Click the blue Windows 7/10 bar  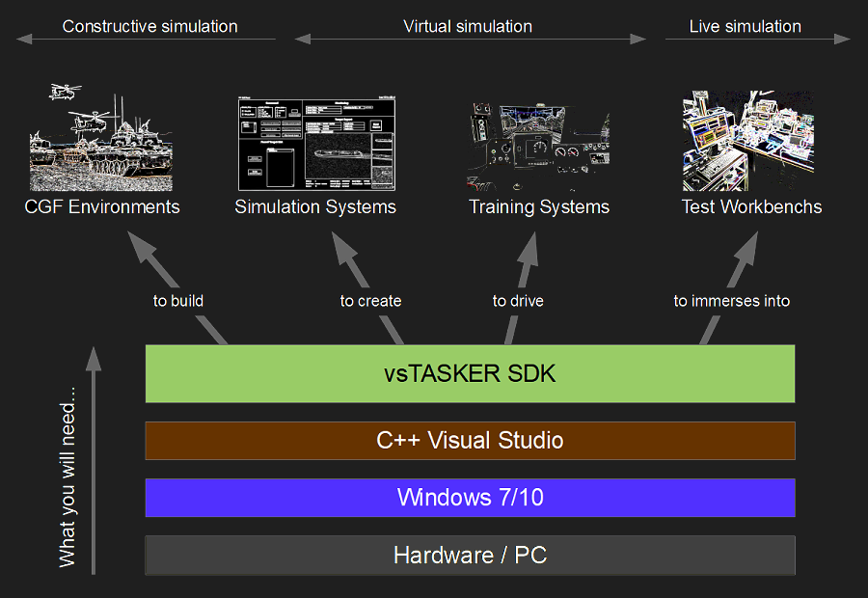pyautogui.click(x=470, y=498)
